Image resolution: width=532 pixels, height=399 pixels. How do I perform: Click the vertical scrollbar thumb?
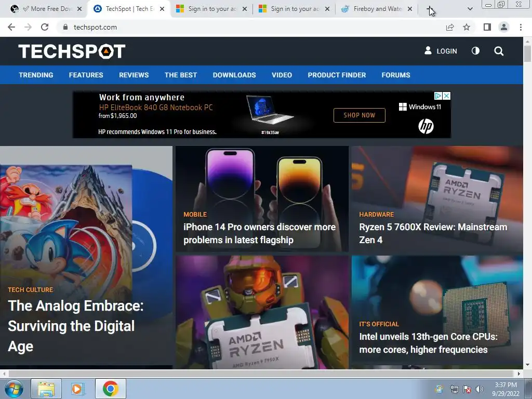click(x=527, y=54)
